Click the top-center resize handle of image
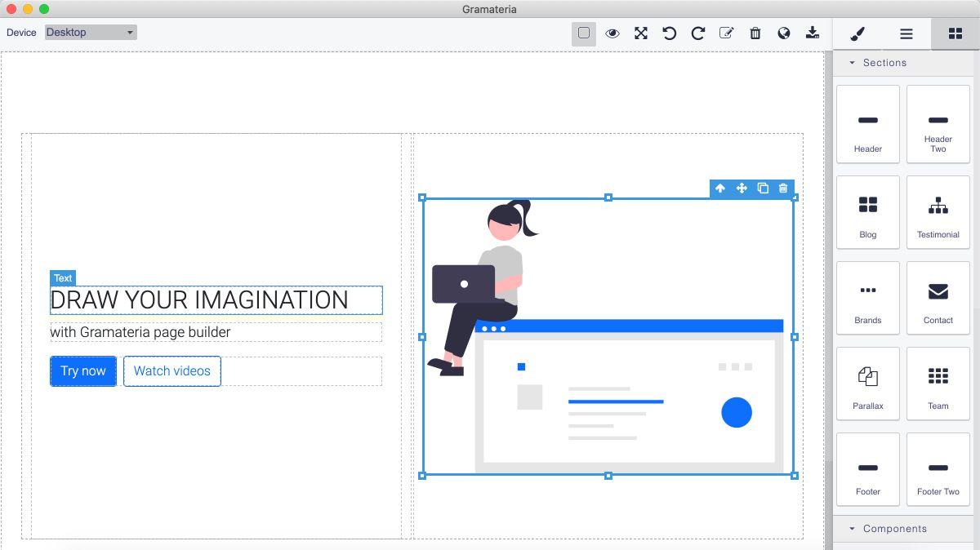This screenshot has width=980, height=550. click(608, 197)
